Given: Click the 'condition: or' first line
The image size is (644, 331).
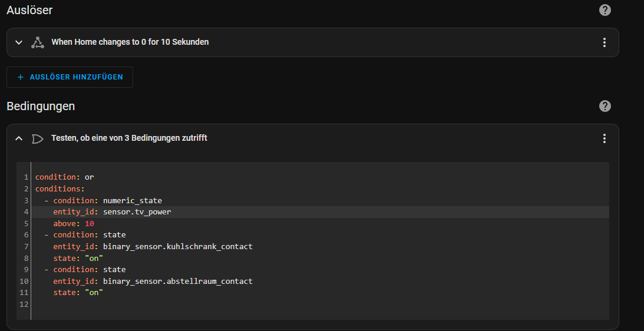Looking at the screenshot, I should point(64,177).
